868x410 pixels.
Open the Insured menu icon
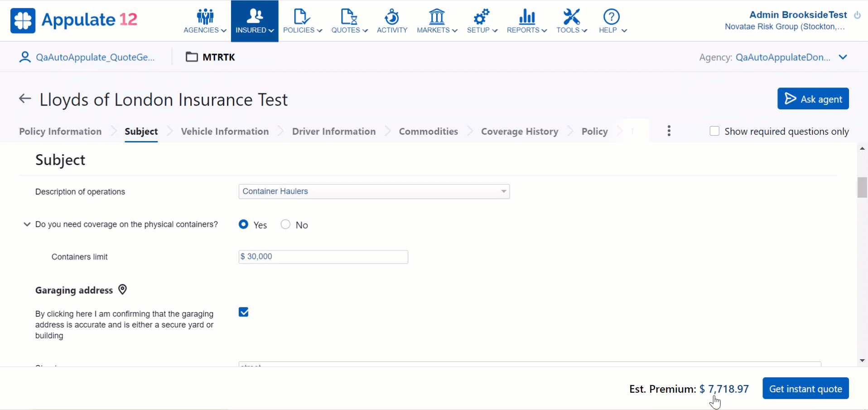tap(255, 16)
